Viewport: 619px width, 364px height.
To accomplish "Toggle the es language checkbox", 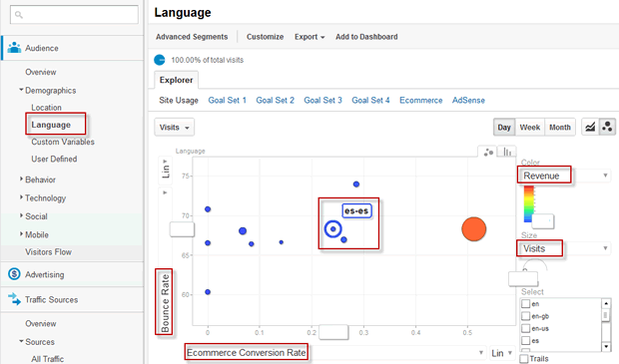I will point(525,340).
